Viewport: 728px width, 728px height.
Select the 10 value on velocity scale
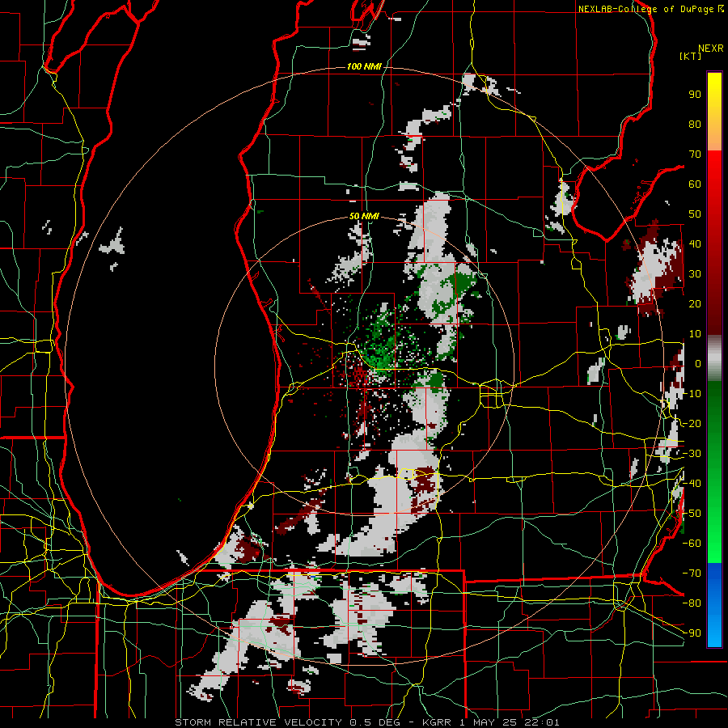click(x=695, y=334)
